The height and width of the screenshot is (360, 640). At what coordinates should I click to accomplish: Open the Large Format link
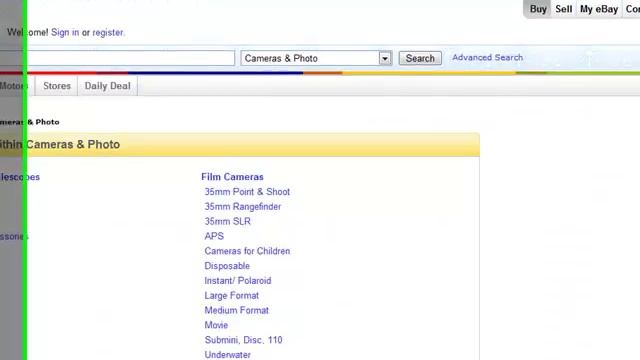click(231, 296)
